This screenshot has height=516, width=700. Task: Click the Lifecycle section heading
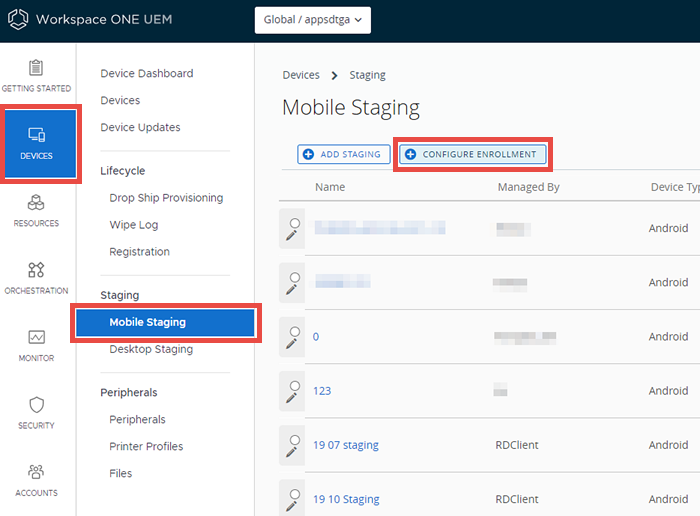click(x=123, y=171)
